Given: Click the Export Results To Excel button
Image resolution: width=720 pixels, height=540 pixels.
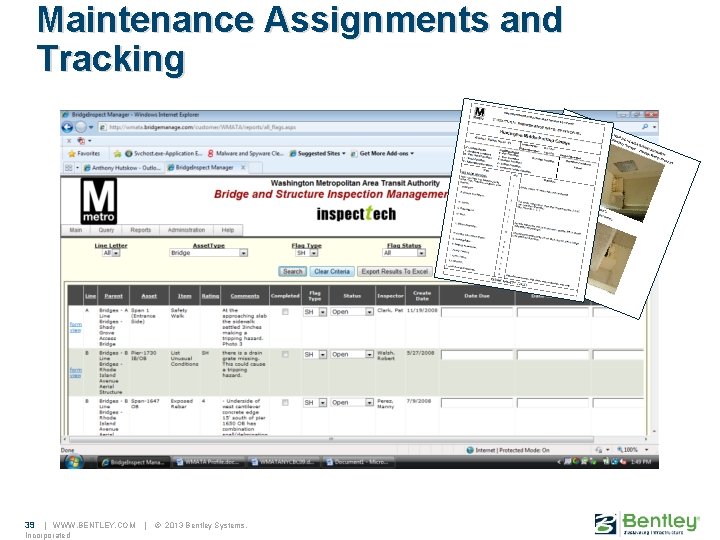Looking at the screenshot, I should click(x=394, y=271).
